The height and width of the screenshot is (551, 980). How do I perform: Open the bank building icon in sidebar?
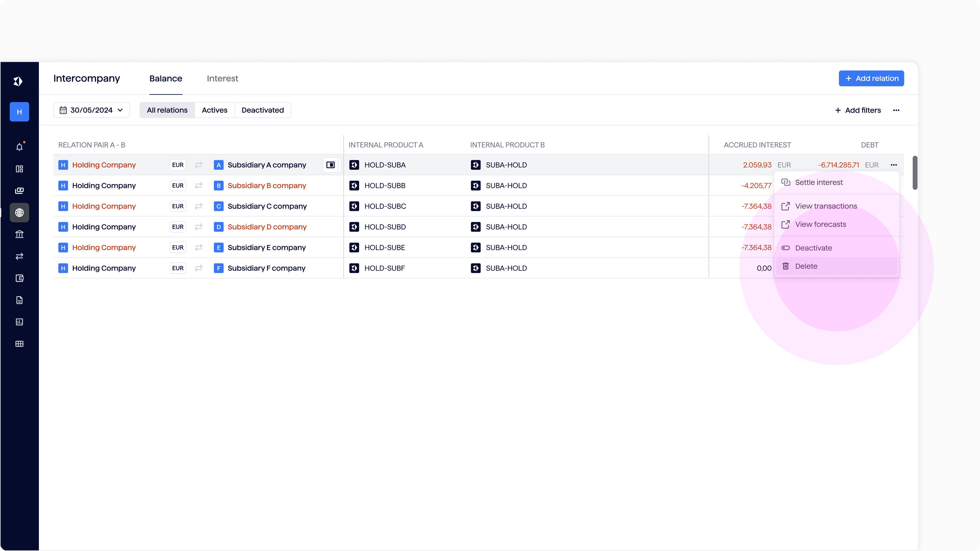[19, 234]
